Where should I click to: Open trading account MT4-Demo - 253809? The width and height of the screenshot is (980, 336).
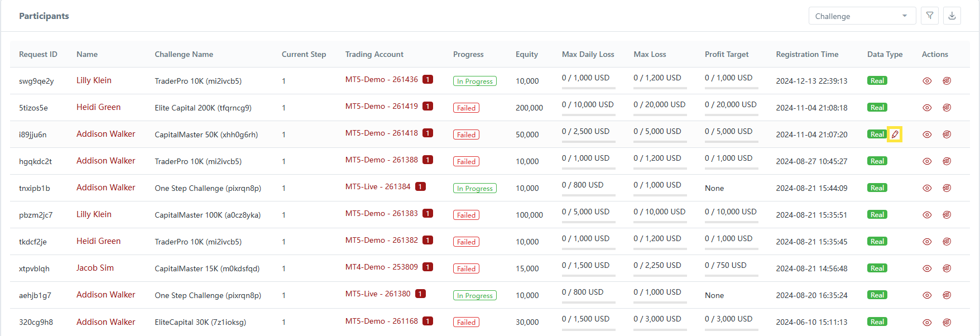tap(381, 267)
